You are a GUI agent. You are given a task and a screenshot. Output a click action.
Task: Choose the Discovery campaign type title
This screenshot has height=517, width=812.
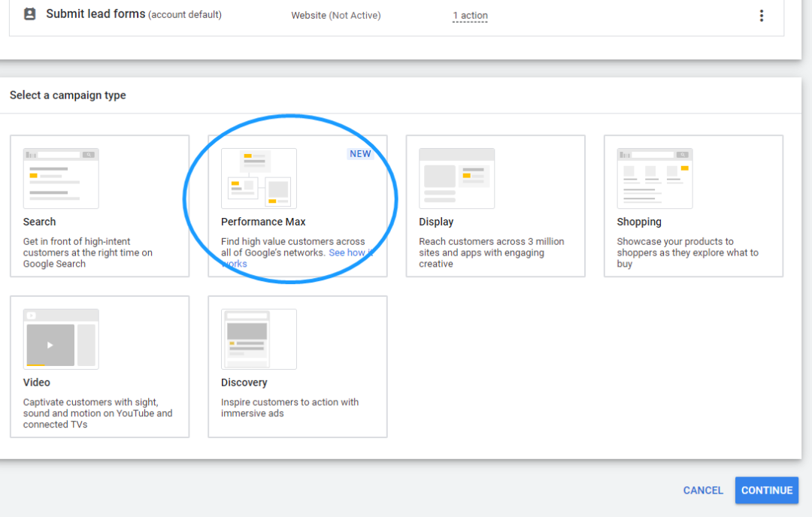(x=244, y=382)
